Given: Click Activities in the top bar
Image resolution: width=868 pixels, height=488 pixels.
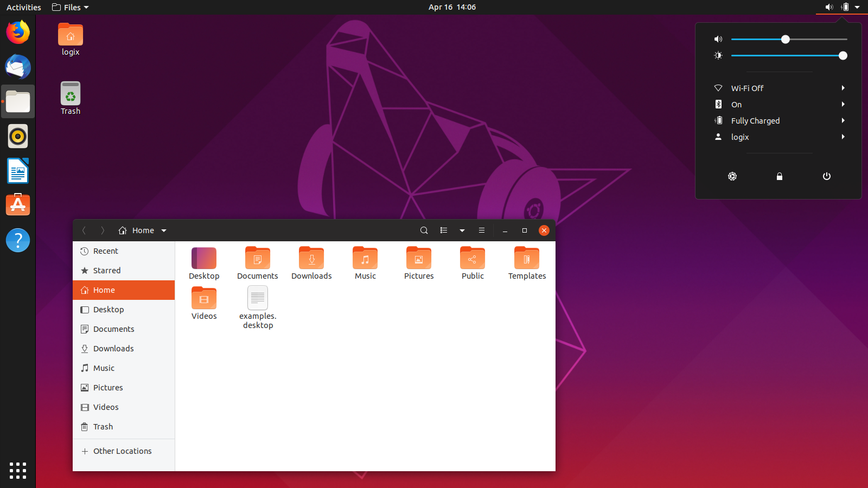Looking at the screenshot, I should click(23, 7).
